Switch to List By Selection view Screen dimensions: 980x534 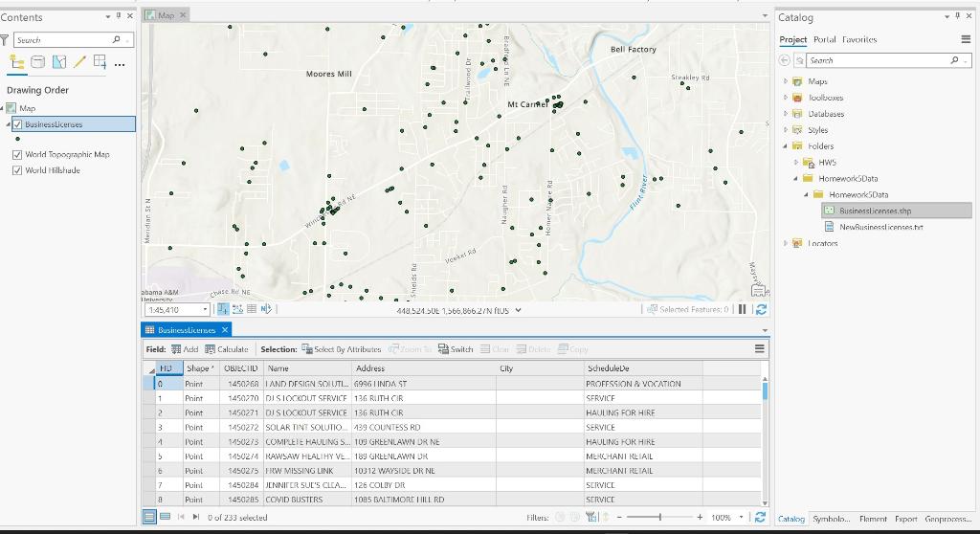tap(59, 62)
